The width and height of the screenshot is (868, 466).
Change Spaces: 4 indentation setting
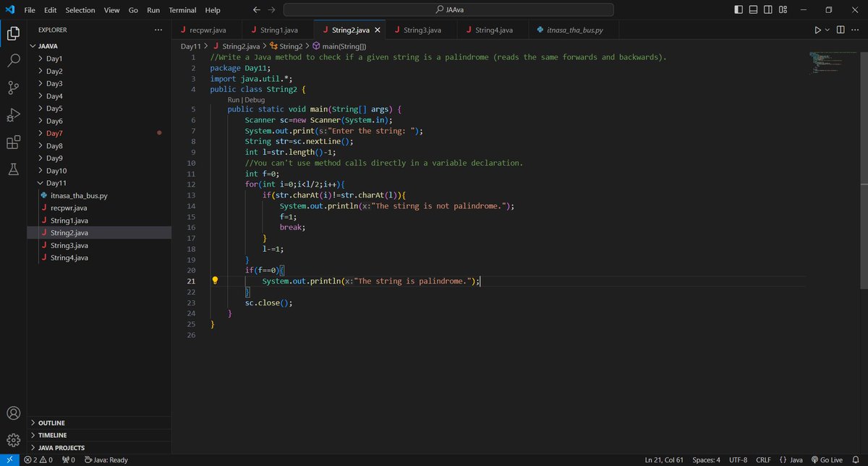click(x=706, y=459)
